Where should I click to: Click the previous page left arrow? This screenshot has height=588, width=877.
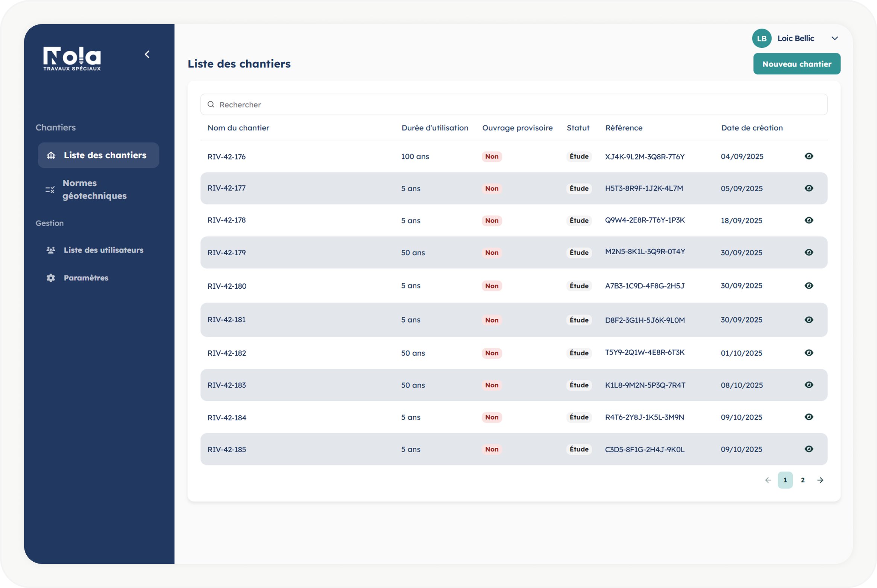(x=768, y=480)
